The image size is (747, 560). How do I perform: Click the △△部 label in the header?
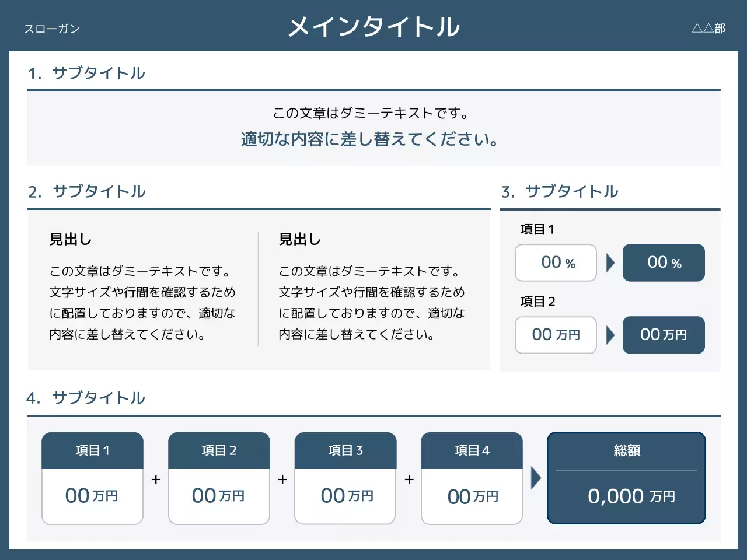(x=708, y=29)
